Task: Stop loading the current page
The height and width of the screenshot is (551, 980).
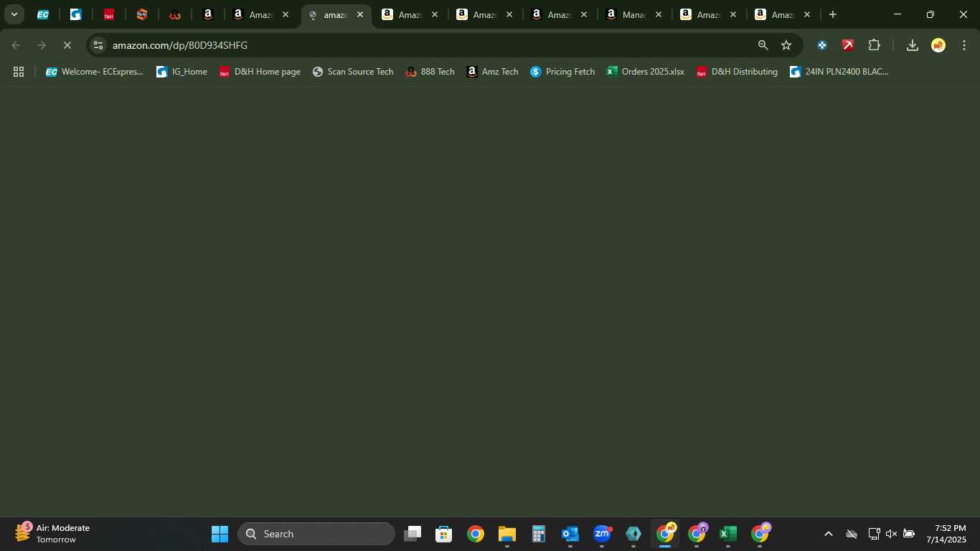Action: (x=67, y=45)
